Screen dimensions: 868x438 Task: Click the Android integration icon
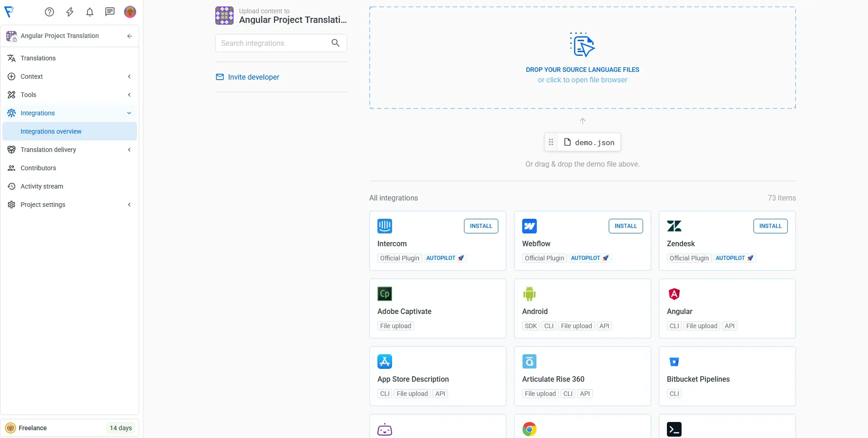click(x=529, y=294)
